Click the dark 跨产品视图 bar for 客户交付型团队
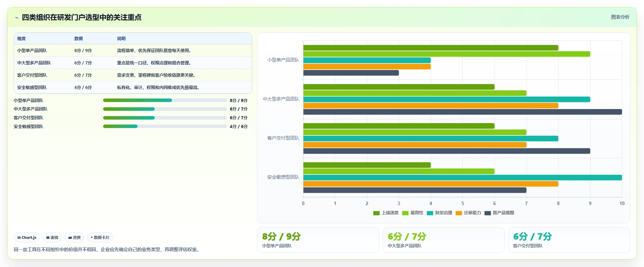This screenshot has height=267, width=644. click(x=447, y=151)
